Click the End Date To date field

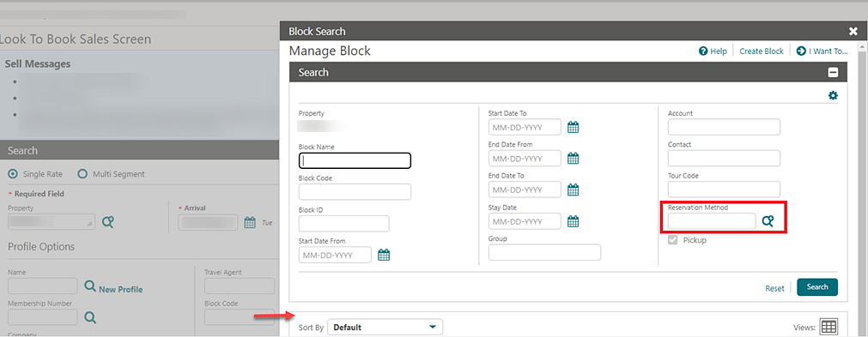pyautogui.click(x=525, y=190)
